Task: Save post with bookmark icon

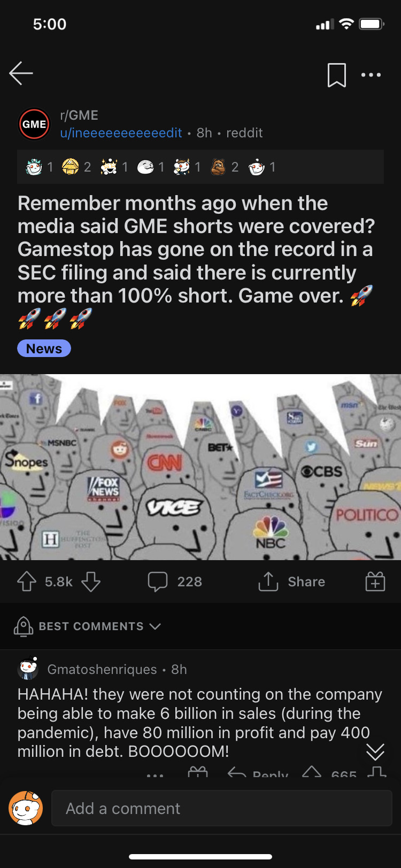Action: (x=337, y=75)
